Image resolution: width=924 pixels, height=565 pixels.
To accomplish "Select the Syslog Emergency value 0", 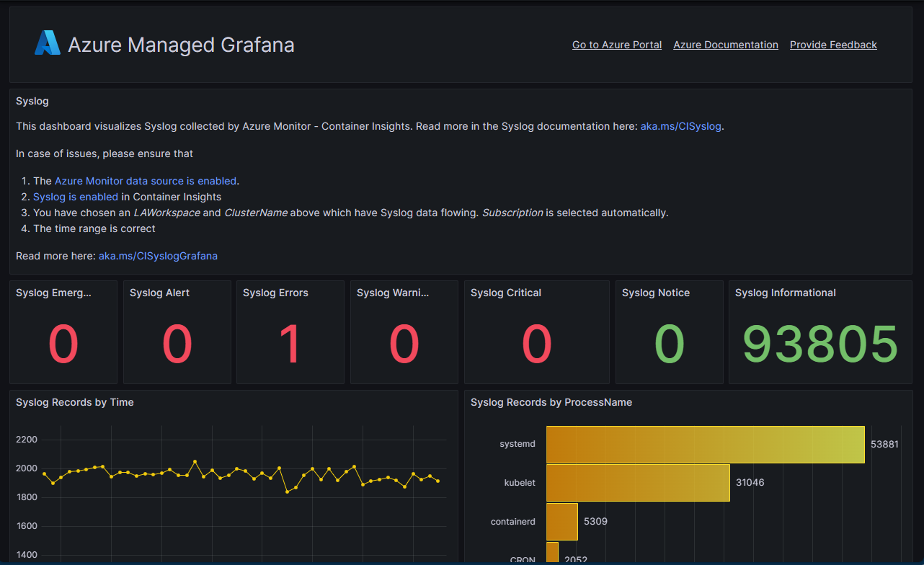I will tap(63, 344).
